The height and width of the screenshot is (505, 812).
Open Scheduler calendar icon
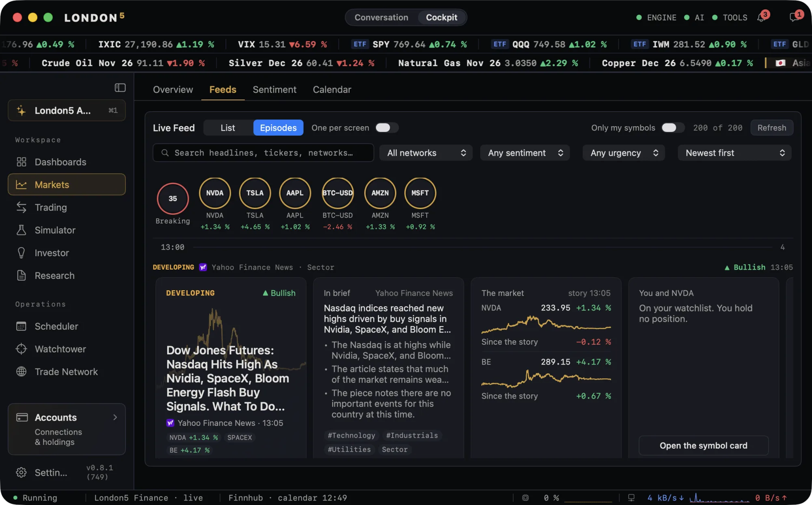pyautogui.click(x=21, y=326)
